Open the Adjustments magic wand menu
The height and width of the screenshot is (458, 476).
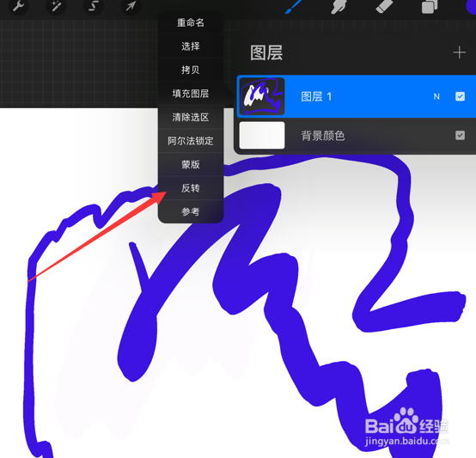click(x=56, y=5)
